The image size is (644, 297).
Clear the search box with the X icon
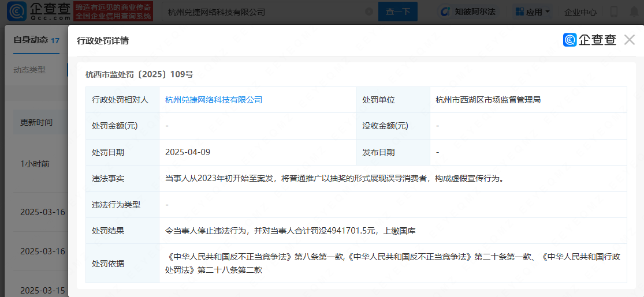coord(369,12)
